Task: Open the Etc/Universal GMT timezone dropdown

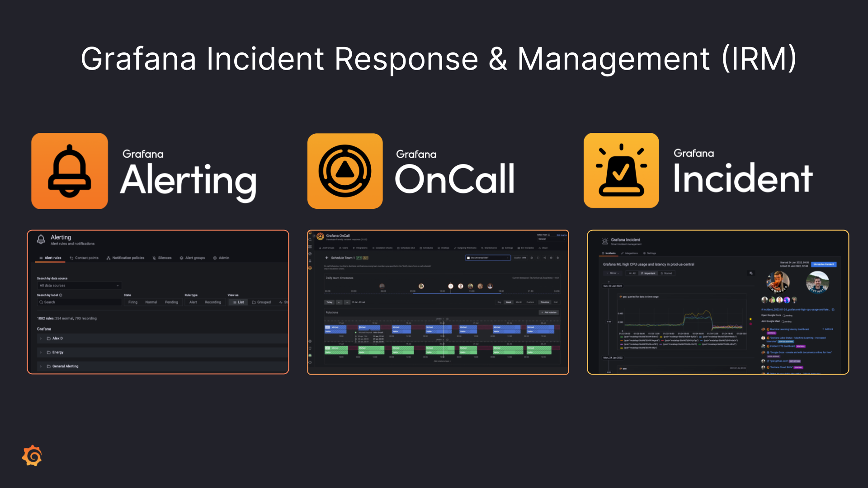Action: tap(488, 258)
